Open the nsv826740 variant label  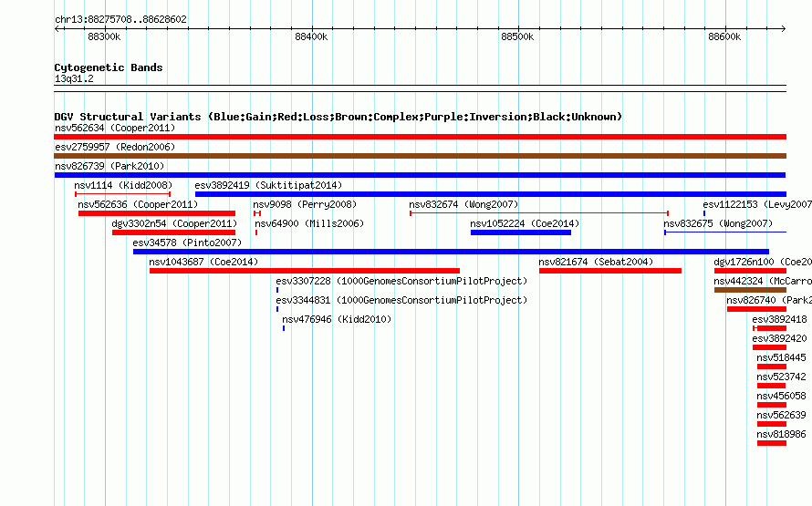click(x=769, y=300)
